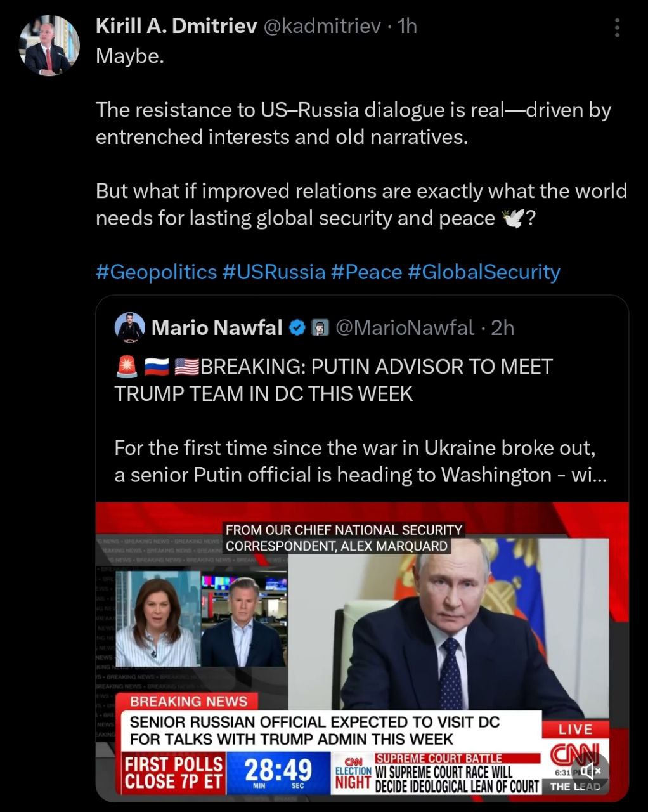The image size is (648, 812).
Task: Play the CNN breaking news video thumbnail
Action: click(x=361, y=647)
